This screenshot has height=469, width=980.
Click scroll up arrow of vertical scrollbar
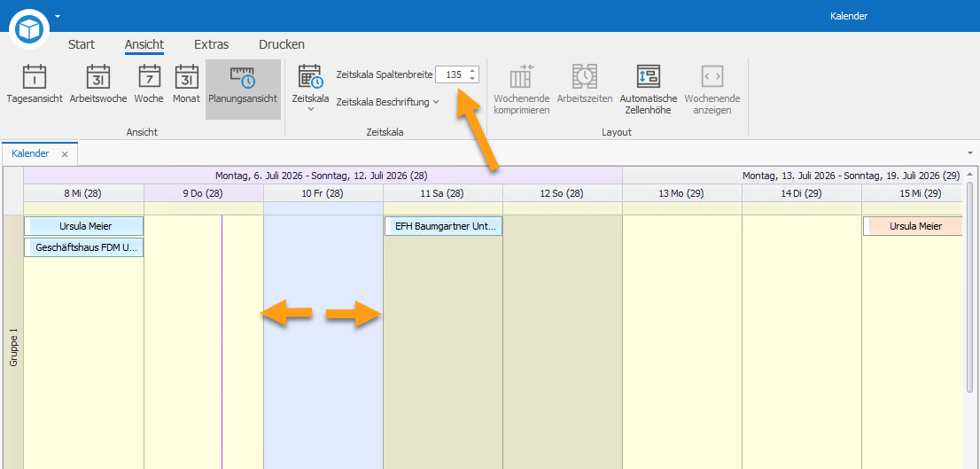970,175
